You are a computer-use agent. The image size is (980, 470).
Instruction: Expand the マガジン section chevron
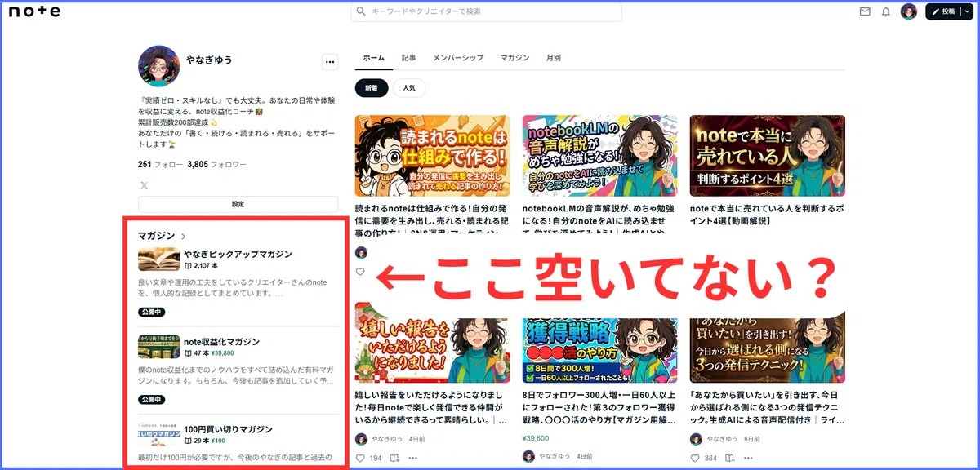point(184,236)
